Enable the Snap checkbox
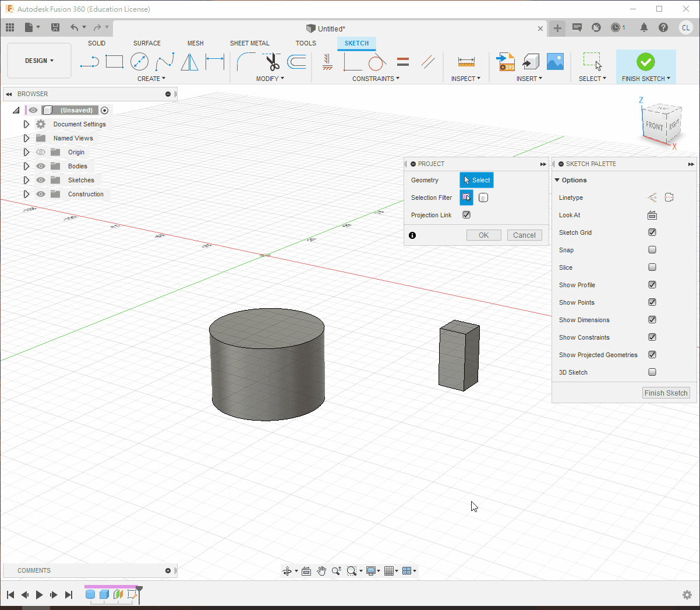 652,250
